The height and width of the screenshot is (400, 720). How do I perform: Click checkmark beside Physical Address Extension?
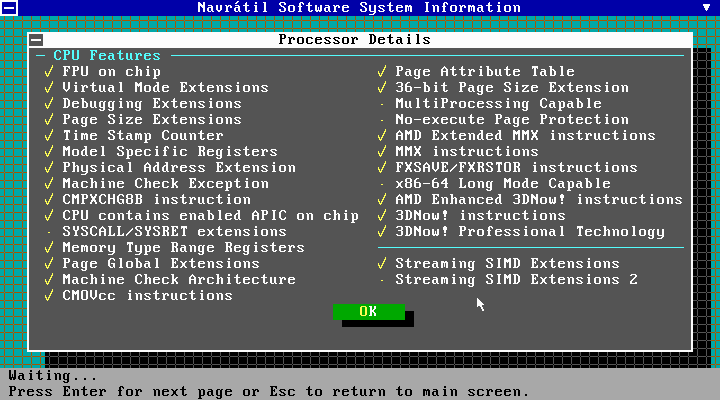pos(49,168)
